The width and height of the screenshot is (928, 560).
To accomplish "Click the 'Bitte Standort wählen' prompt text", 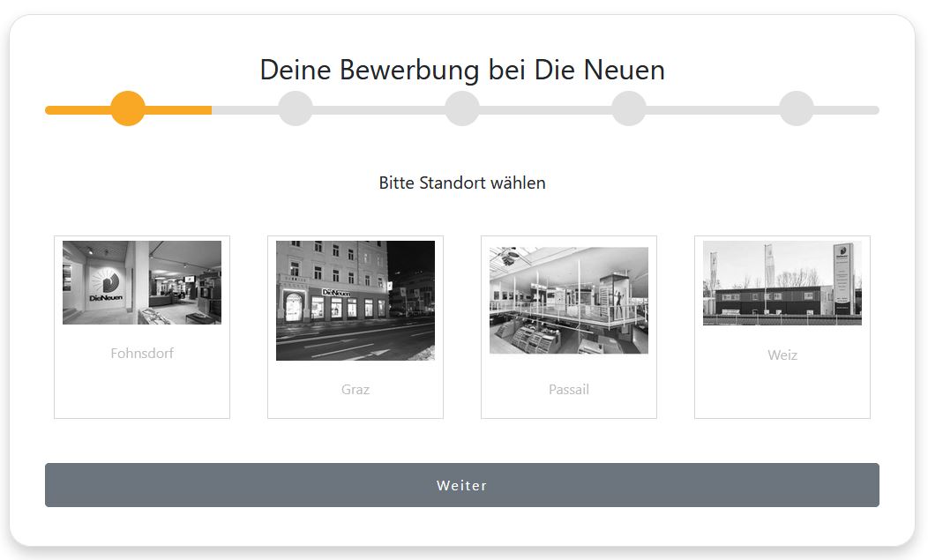I will point(462,183).
